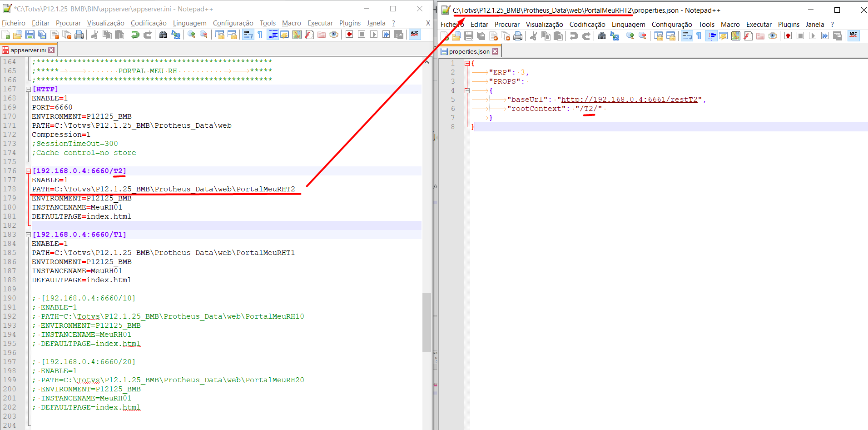Open Macro menu in properties.json window
The width and height of the screenshot is (868, 430).
[730, 25]
